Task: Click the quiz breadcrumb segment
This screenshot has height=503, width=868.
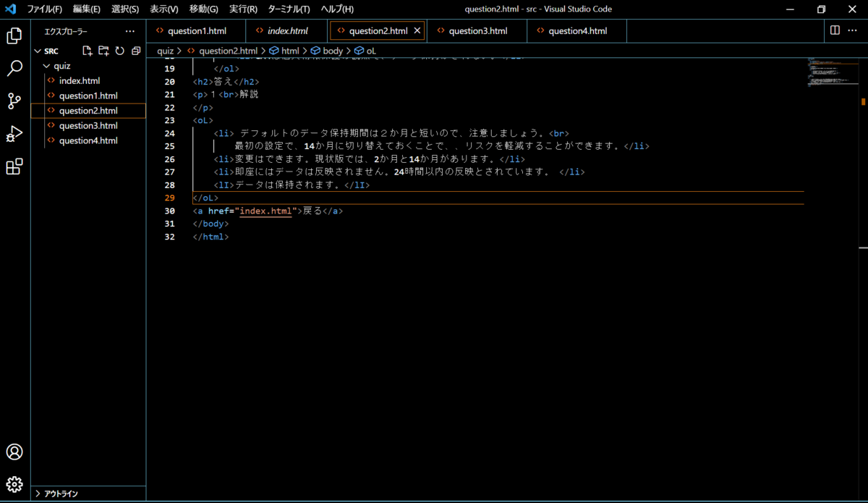Action: pyautogui.click(x=165, y=51)
